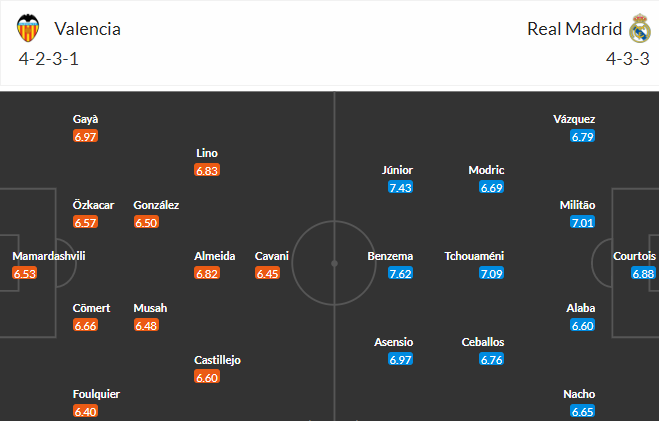Click Asensio's 6.97 rating badge
Screen dimensions: 659x421
pos(401,359)
